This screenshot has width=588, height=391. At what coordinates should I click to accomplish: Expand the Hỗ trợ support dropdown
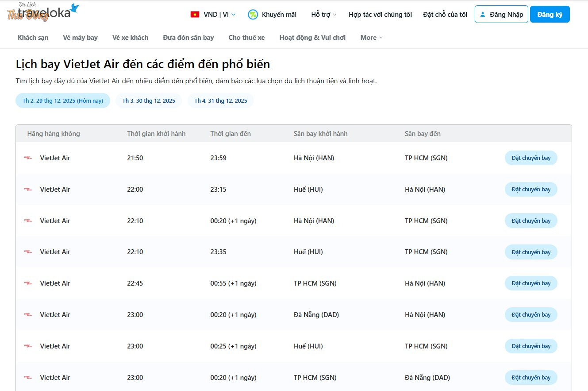tap(323, 14)
